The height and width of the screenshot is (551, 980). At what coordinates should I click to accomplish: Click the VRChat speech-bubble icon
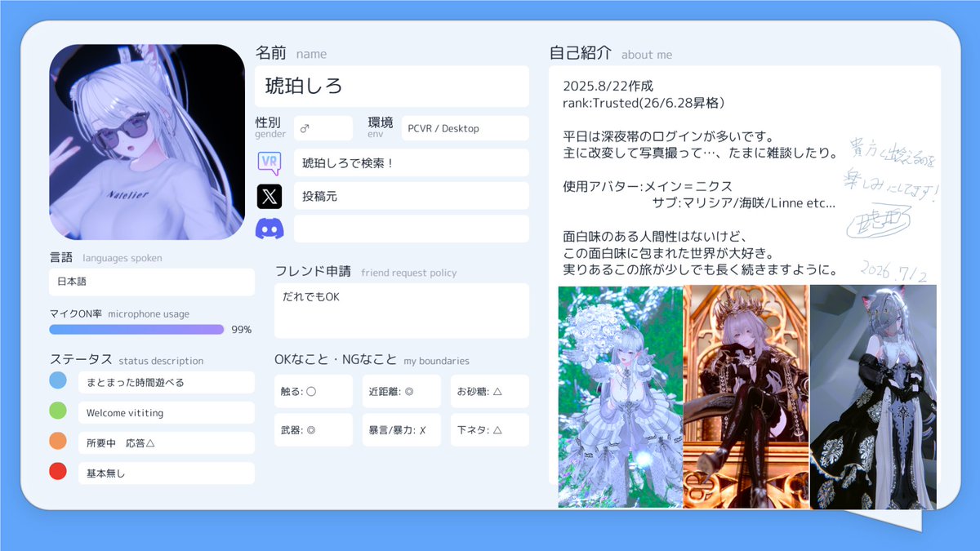[x=269, y=163]
